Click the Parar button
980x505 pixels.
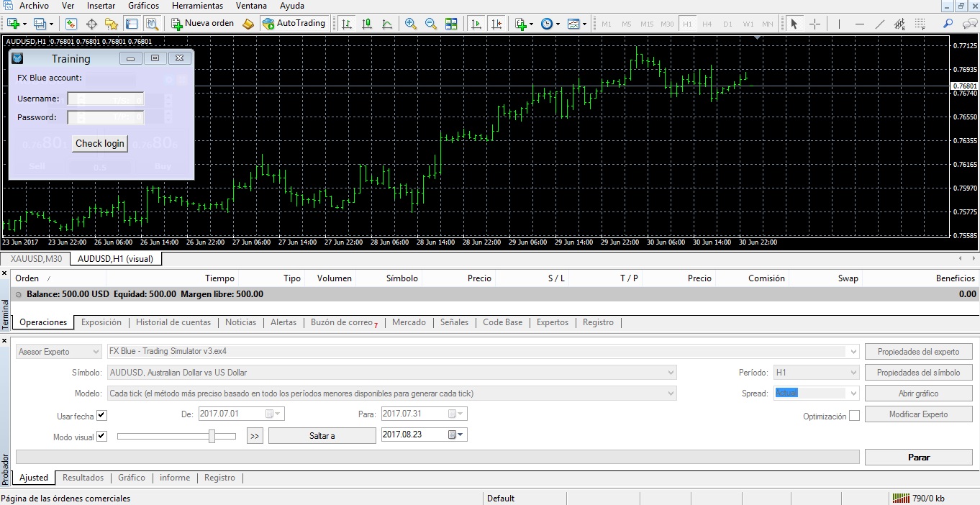(919, 457)
